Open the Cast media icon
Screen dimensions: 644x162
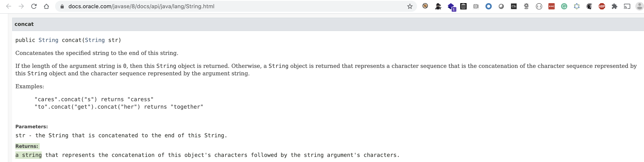click(x=627, y=6)
